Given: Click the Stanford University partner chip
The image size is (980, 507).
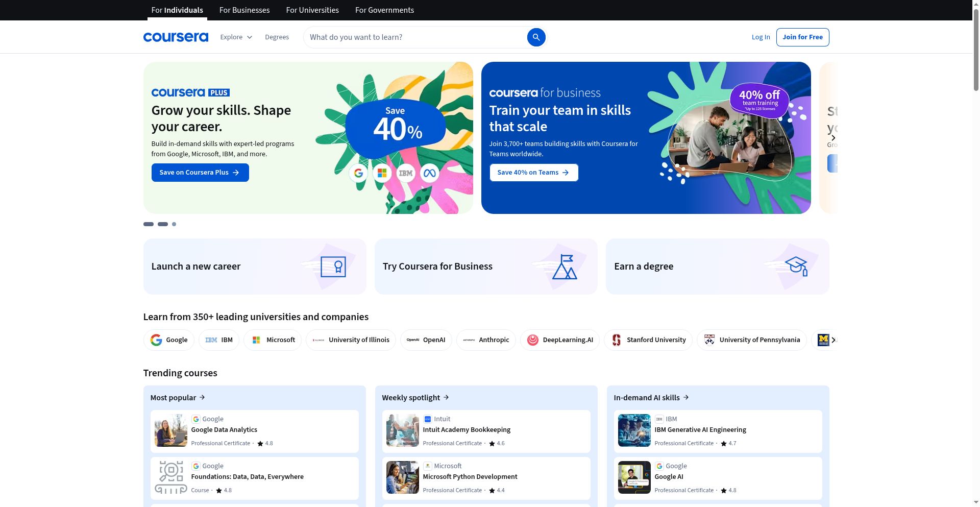Looking at the screenshot, I should [x=648, y=340].
